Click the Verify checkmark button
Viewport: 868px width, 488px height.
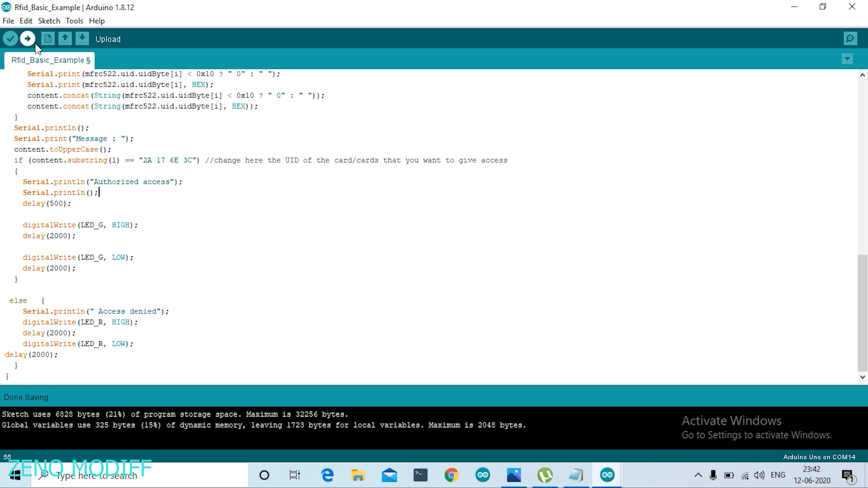coord(10,39)
